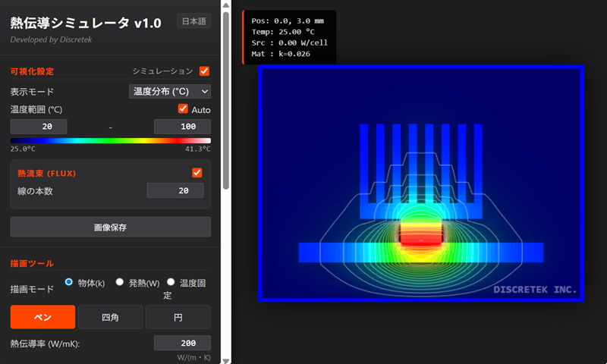Click the maximum temperature field showing 100
This screenshot has width=607, height=364.
pyautogui.click(x=182, y=127)
